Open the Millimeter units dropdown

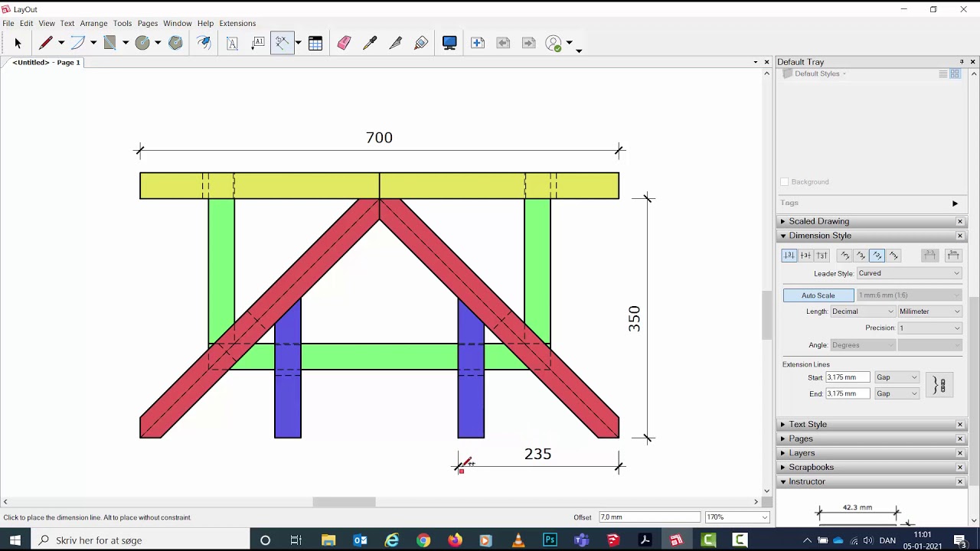coord(929,311)
